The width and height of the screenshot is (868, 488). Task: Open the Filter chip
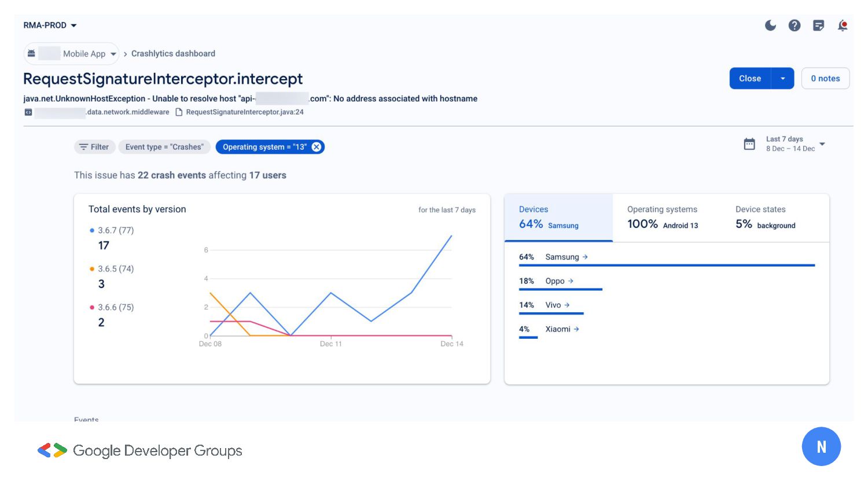94,147
